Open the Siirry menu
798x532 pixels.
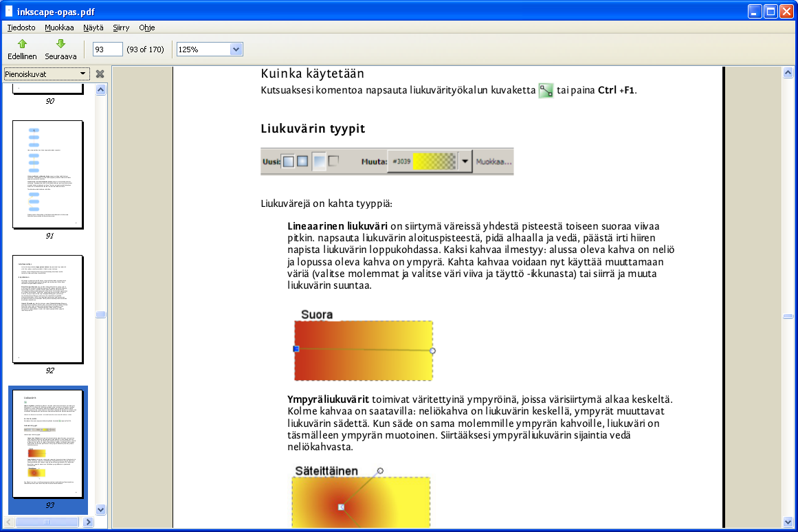[121, 27]
